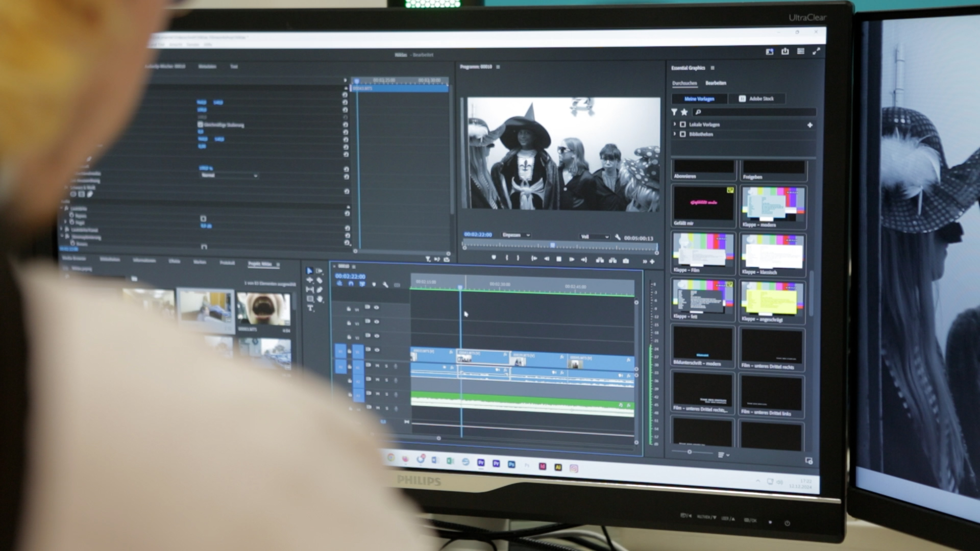Select the Hand tool
The image size is (980, 551).
320,299
